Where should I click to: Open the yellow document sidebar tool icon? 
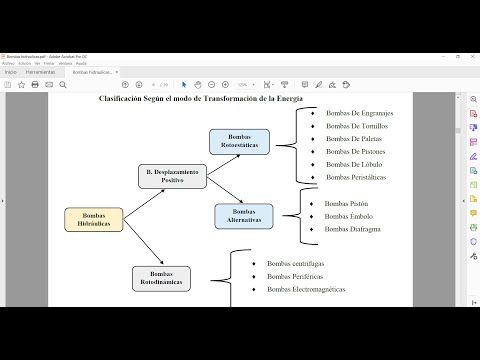(473, 199)
